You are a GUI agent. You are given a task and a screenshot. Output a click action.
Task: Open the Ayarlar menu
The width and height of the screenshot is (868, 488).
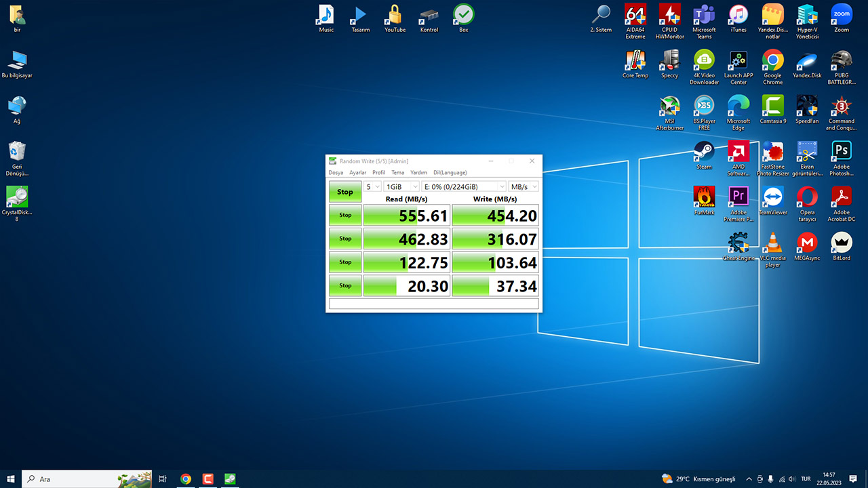point(357,173)
